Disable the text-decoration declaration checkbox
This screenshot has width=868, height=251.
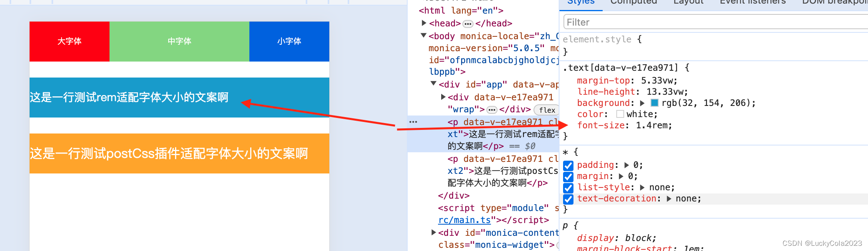click(568, 199)
